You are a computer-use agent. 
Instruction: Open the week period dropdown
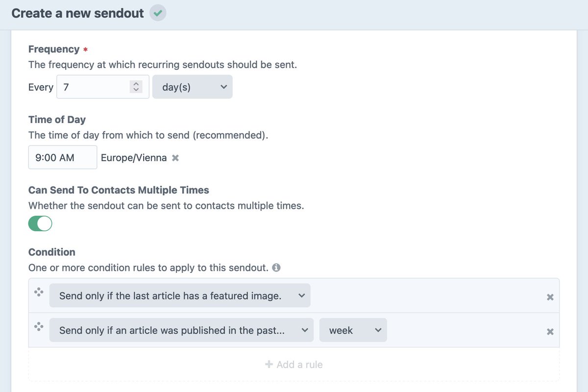353,330
